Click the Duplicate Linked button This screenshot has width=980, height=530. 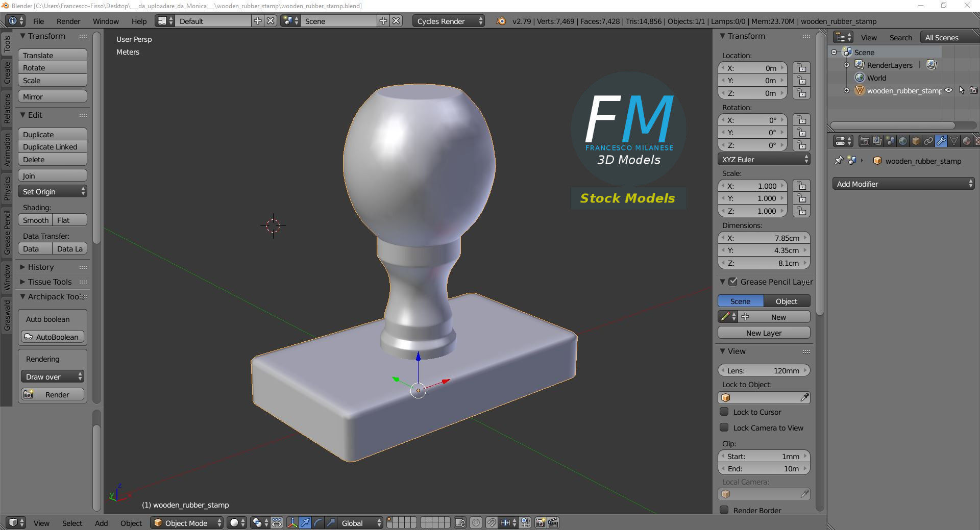[x=53, y=146]
